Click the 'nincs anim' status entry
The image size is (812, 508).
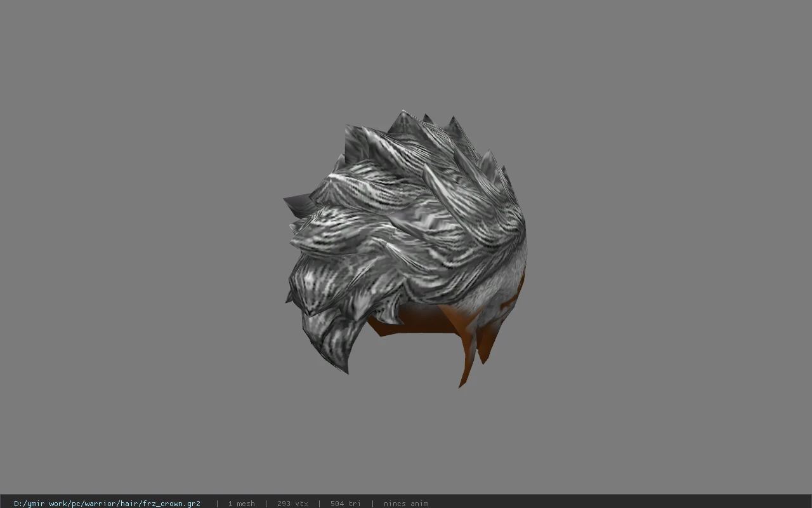[x=406, y=504]
